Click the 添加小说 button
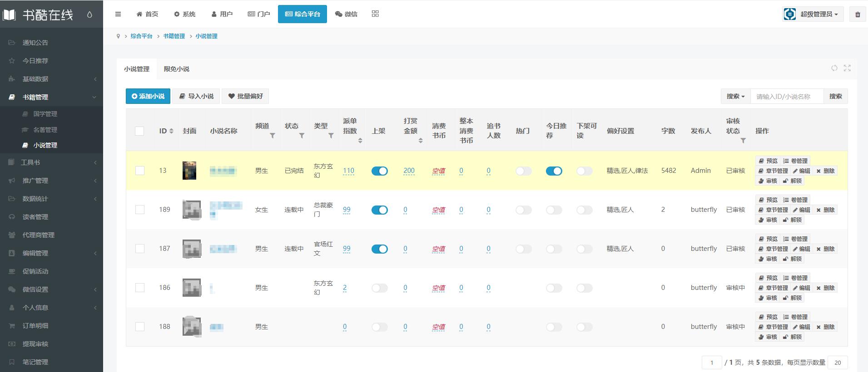This screenshot has width=868, height=372. coord(148,96)
